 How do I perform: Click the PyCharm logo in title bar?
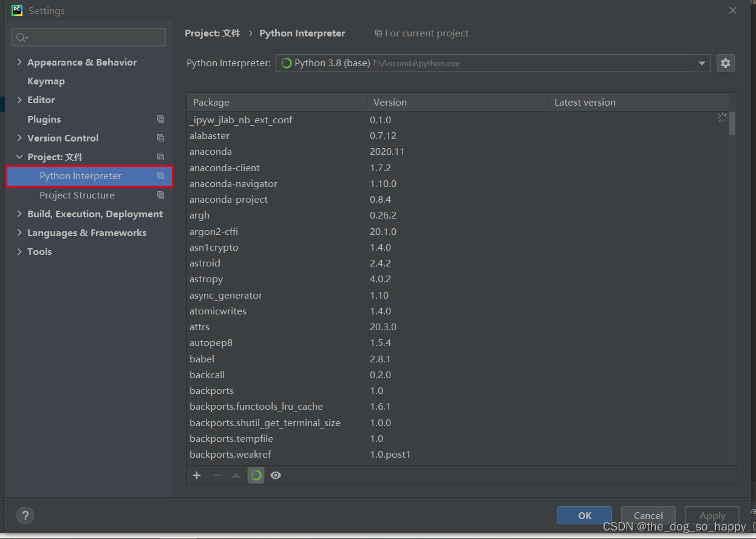click(17, 10)
